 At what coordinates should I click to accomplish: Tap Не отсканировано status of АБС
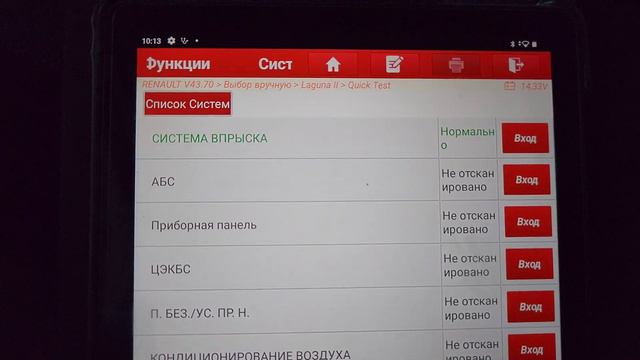pyautogui.click(x=468, y=180)
